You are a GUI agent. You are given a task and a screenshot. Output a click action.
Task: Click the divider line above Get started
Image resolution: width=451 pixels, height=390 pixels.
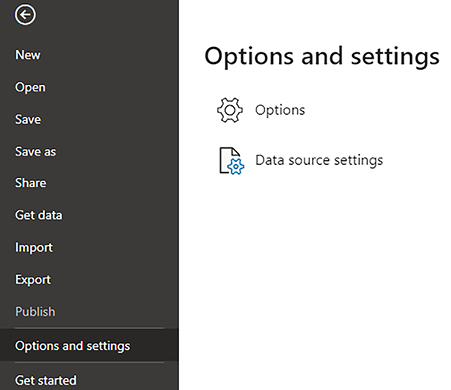[x=90, y=362]
